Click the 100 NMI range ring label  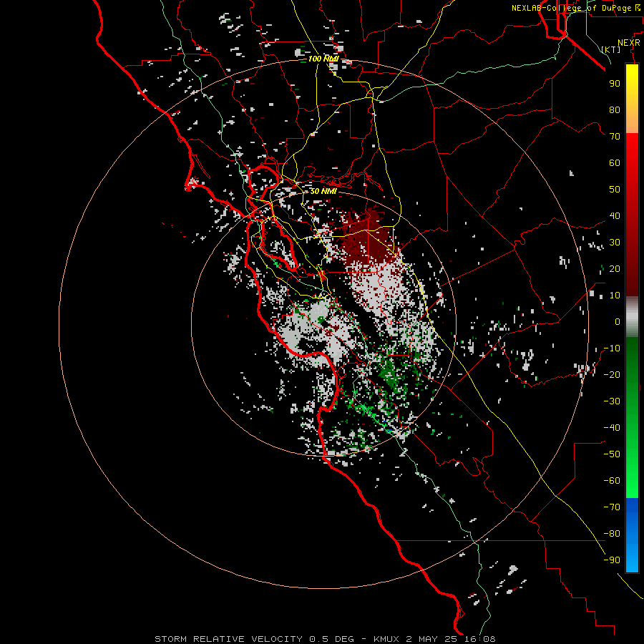(323, 59)
